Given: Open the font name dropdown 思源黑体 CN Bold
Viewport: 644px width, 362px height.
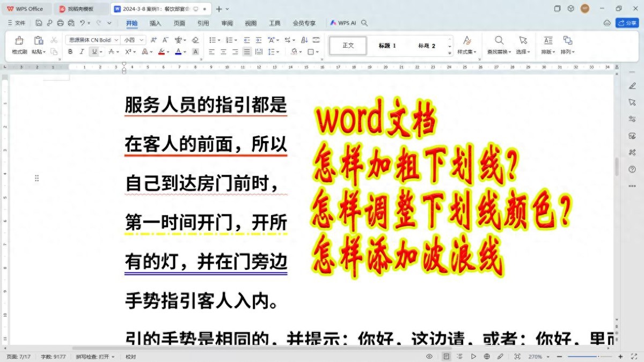Looking at the screenshot, I should click(x=91, y=40).
